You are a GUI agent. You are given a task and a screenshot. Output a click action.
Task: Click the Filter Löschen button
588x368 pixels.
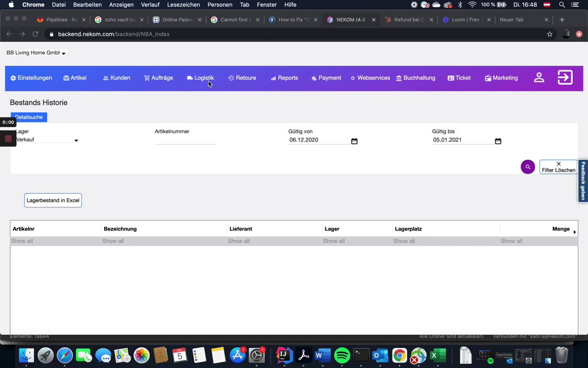[558, 167]
